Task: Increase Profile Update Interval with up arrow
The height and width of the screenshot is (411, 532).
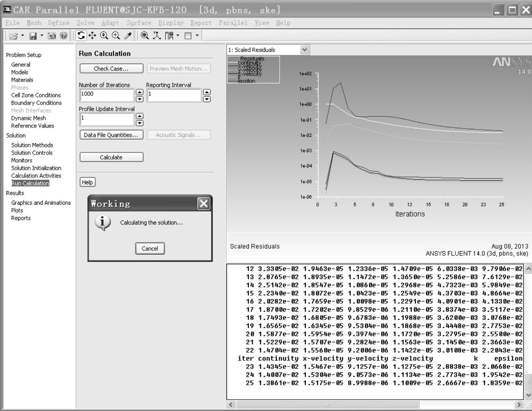Action: coord(140,116)
